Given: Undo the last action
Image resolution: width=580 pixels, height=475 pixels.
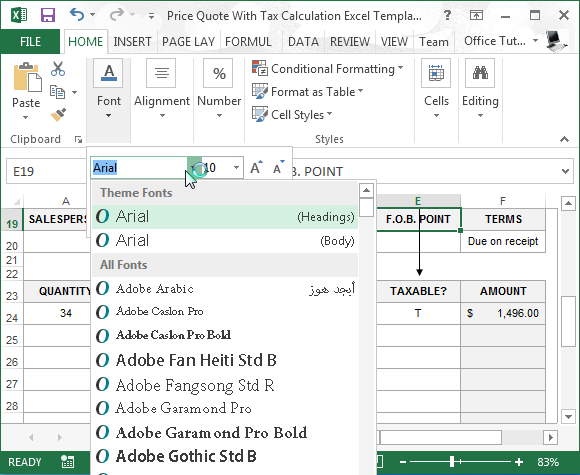Looking at the screenshot, I should (x=77, y=15).
